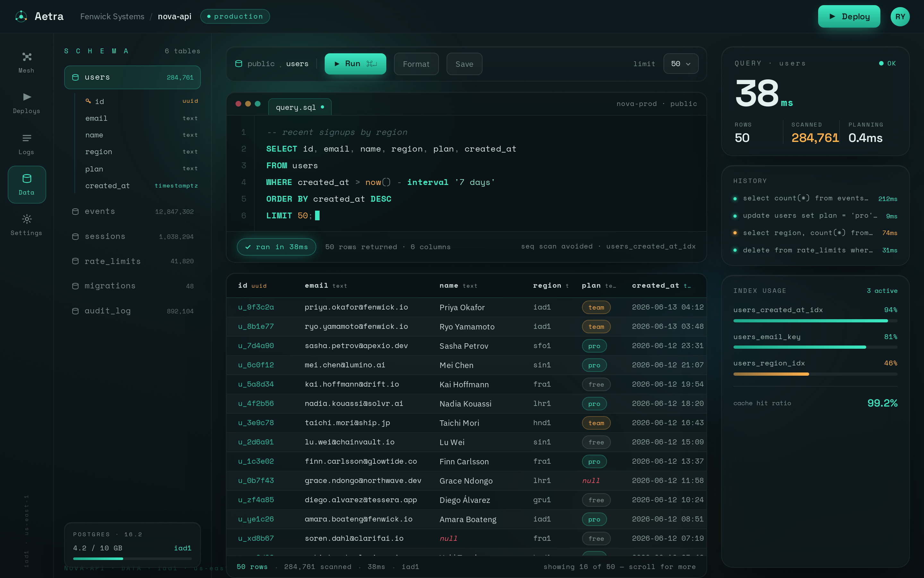This screenshot has width=924, height=578.
Task: Click users_email_key usage bar
Action: [x=815, y=347]
